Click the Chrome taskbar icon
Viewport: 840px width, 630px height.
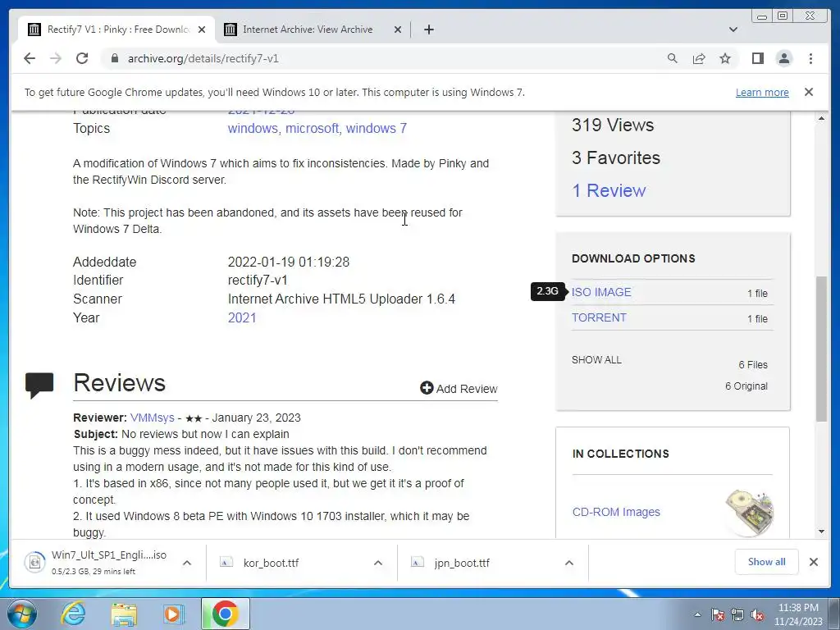pyautogui.click(x=225, y=614)
